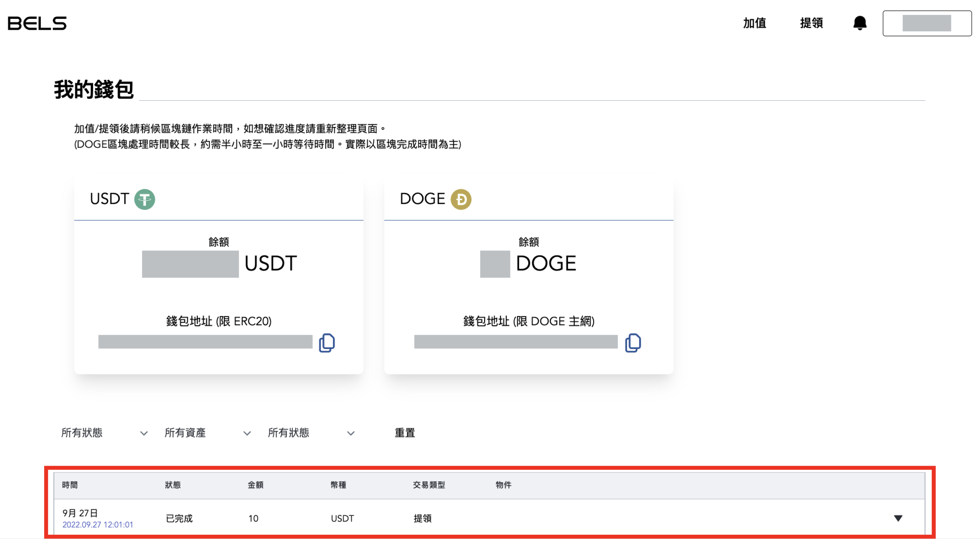Screen dimensions: 980x539
Task: Click 重置 to reset filters
Action: tap(405, 433)
